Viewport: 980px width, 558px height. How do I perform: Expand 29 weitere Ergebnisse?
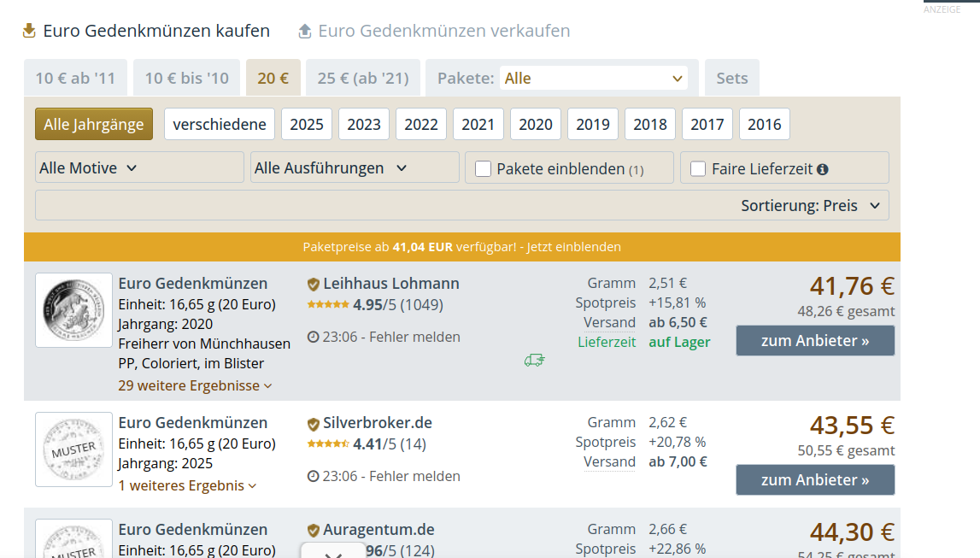click(195, 385)
